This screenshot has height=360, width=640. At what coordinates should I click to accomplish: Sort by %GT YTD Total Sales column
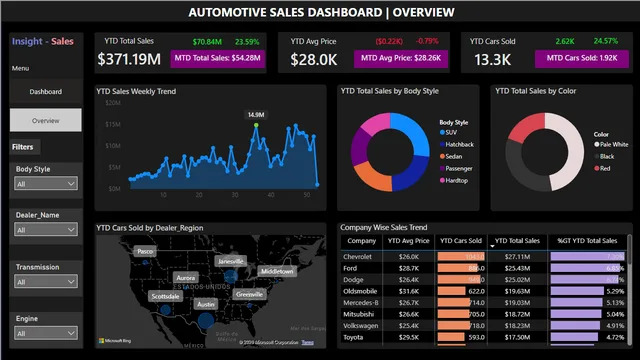587,241
